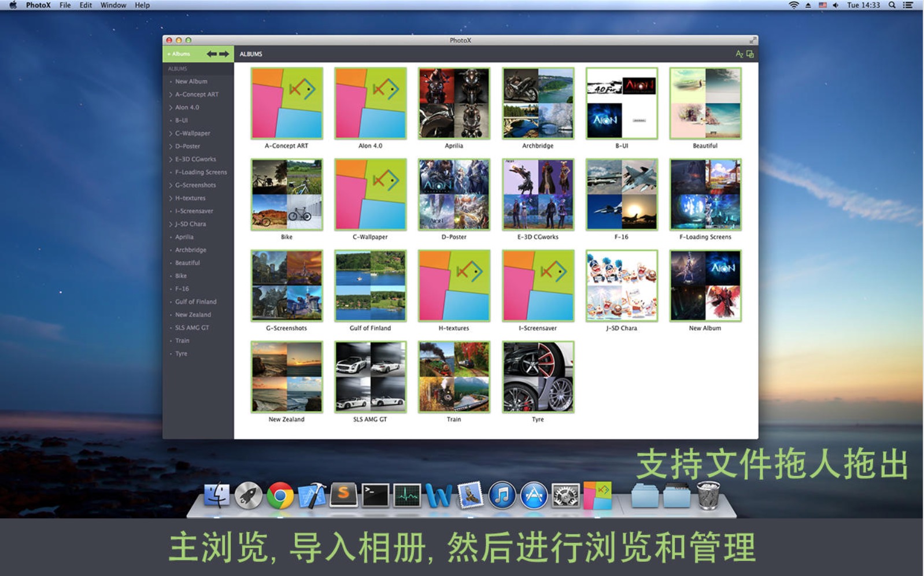Click the PhotoX icon in the Dock
The height and width of the screenshot is (576, 924).
[x=597, y=496]
